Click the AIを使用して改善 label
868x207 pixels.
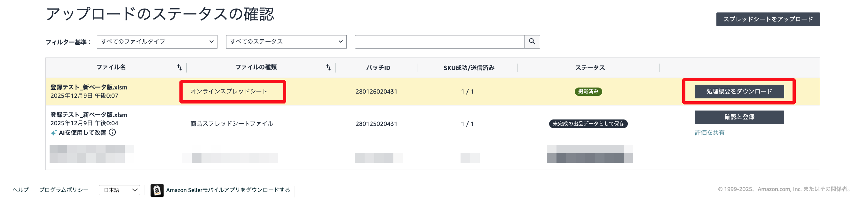pos(82,133)
